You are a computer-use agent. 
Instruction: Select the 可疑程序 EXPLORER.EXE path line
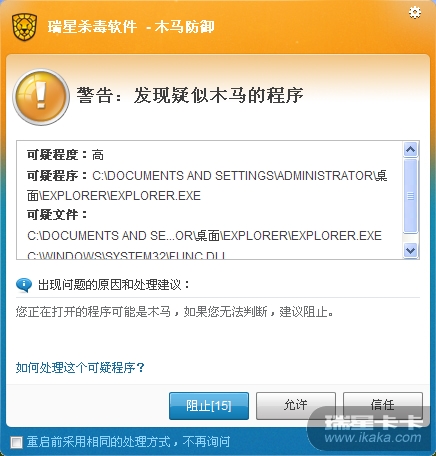(207, 185)
